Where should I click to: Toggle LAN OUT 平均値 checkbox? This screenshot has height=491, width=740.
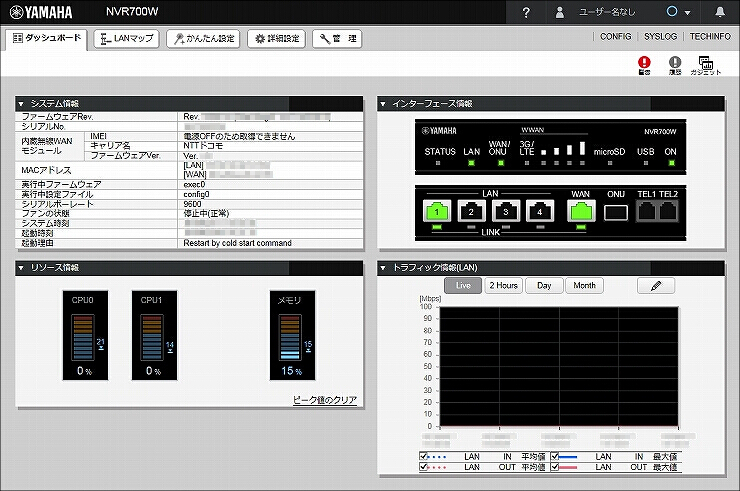(423, 467)
